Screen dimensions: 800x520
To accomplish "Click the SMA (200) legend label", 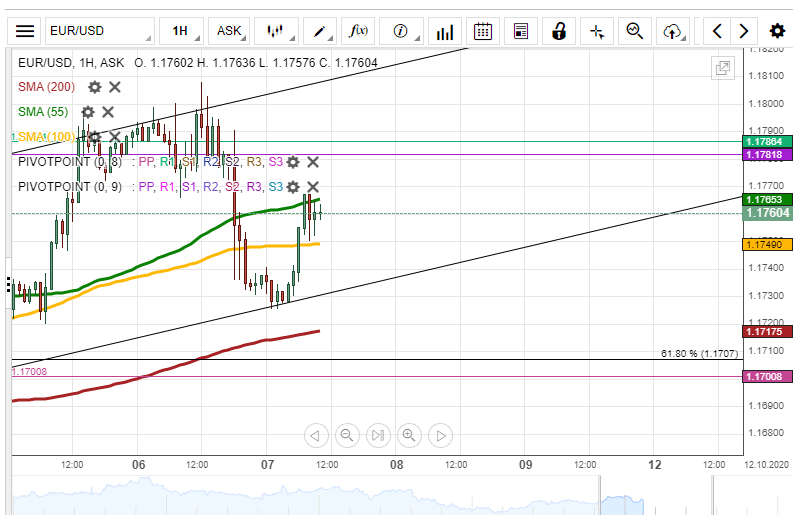I will click(x=46, y=87).
